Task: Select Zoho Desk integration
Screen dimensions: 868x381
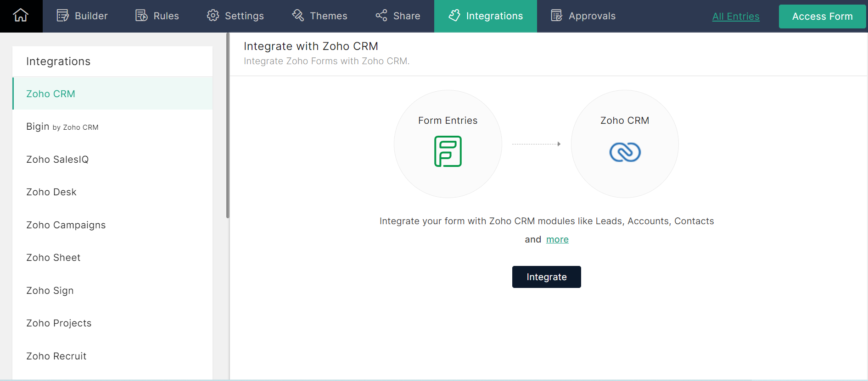Action: click(x=112, y=192)
